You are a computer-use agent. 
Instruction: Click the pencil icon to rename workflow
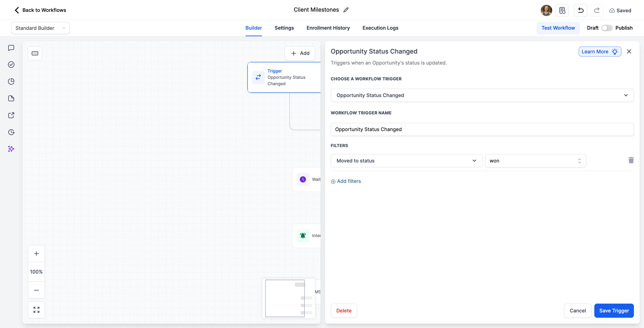tap(346, 10)
